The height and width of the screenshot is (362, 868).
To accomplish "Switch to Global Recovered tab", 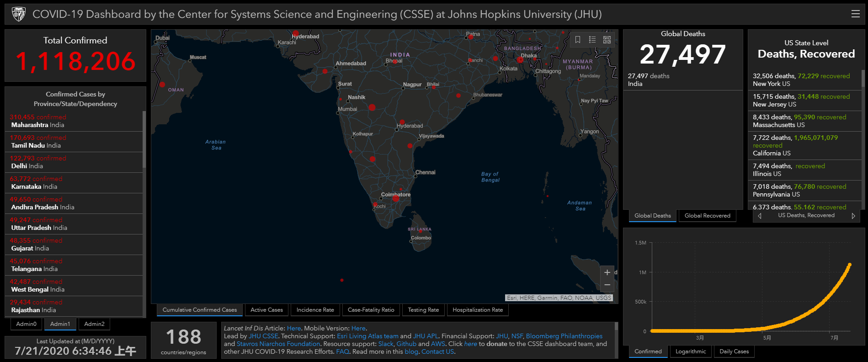I will 708,216.
